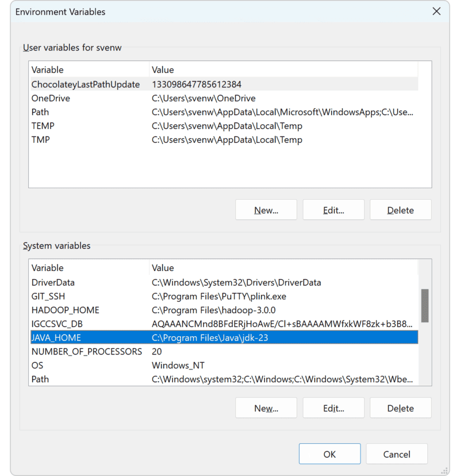
Task: Click the OK button
Action: pyautogui.click(x=329, y=454)
